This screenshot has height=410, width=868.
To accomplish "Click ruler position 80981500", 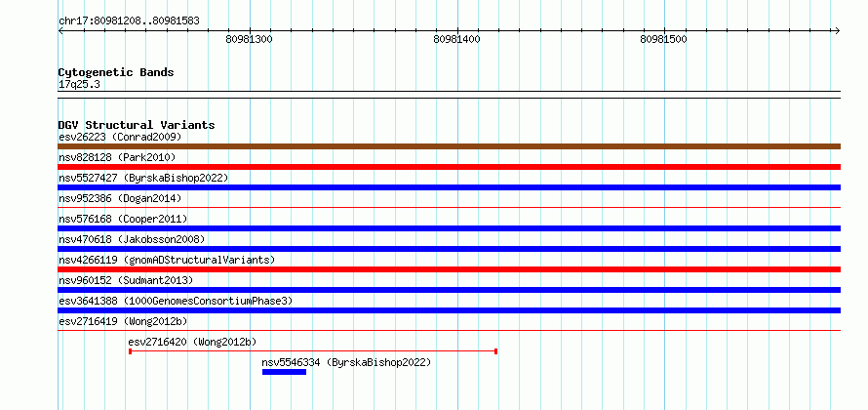I will [x=664, y=39].
